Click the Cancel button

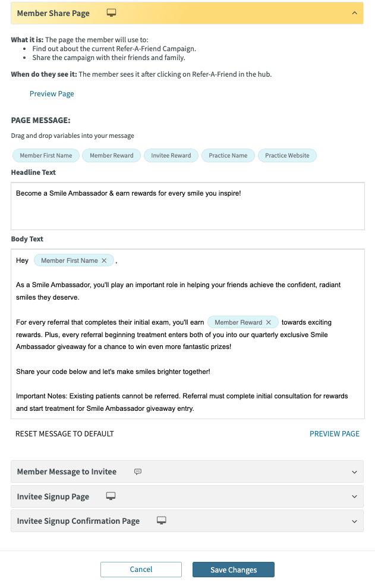pyautogui.click(x=141, y=569)
